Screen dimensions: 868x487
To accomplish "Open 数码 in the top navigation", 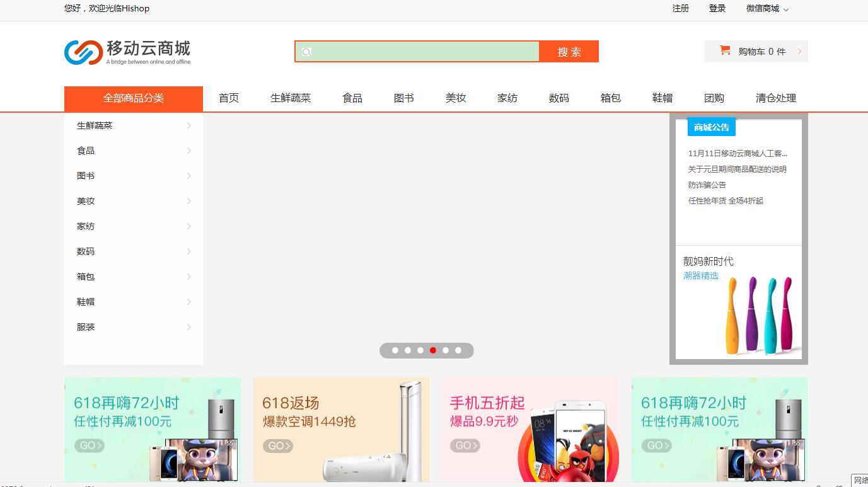I will (559, 98).
